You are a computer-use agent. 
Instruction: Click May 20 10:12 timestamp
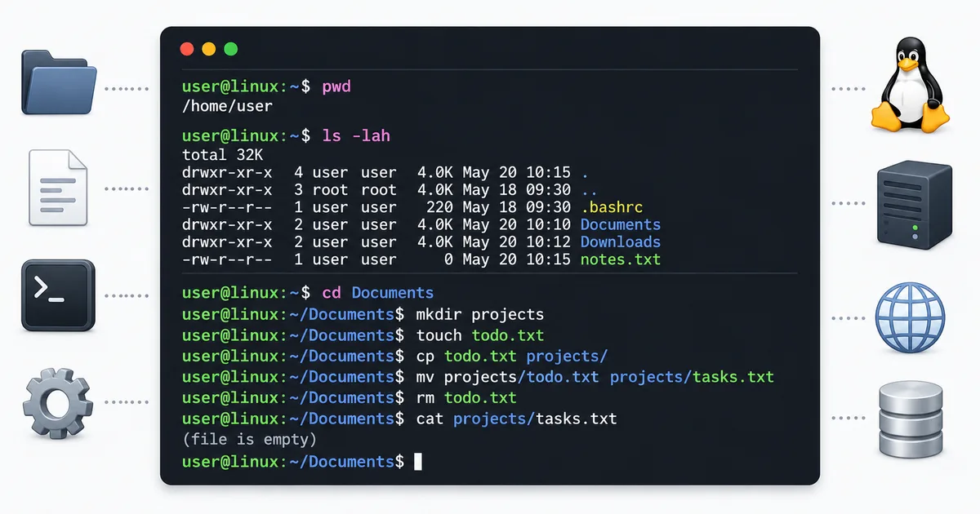[517, 241]
